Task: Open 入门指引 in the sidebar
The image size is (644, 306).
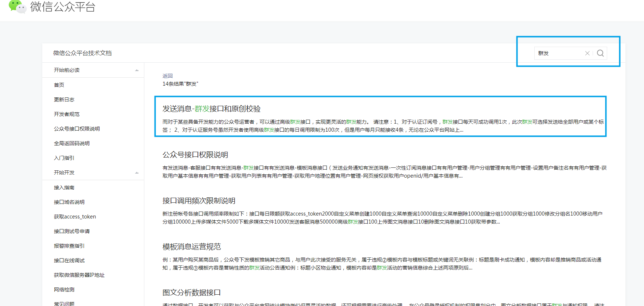Action: pyautogui.click(x=64, y=158)
